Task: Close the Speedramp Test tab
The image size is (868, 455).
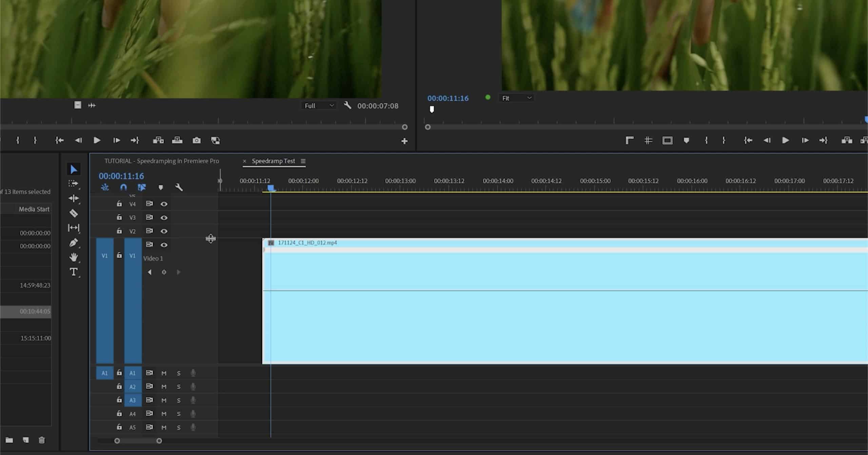Action: (x=244, y=161)
